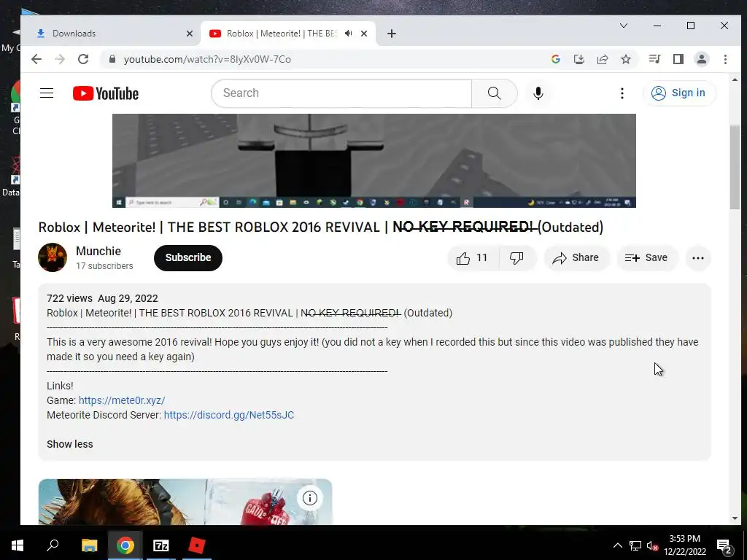
Task: Open more actions ellipsis beside Save
Action: point(698,257)
